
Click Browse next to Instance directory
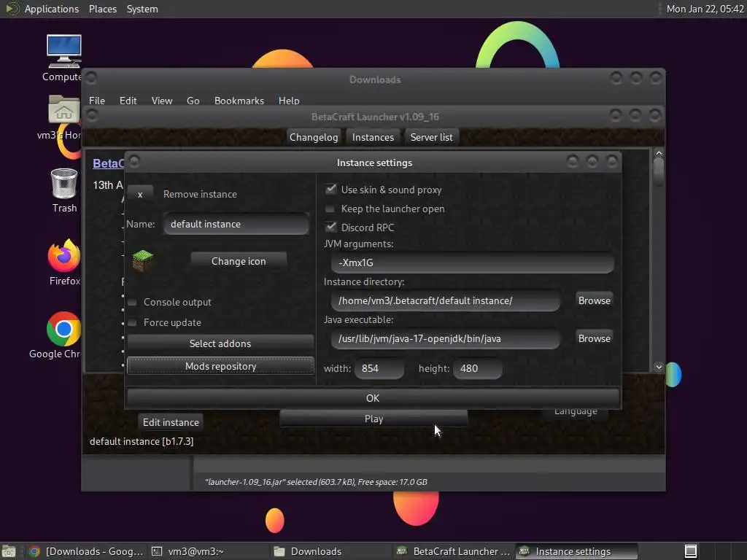tap(594, 300)
